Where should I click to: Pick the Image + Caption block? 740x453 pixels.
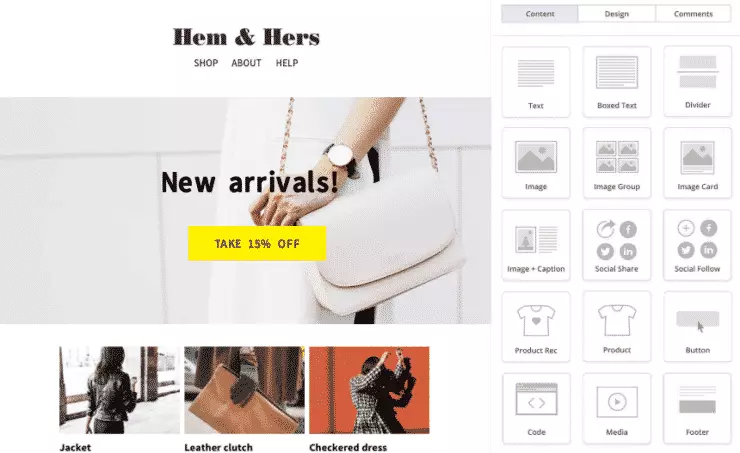click(x=536, y=245)
